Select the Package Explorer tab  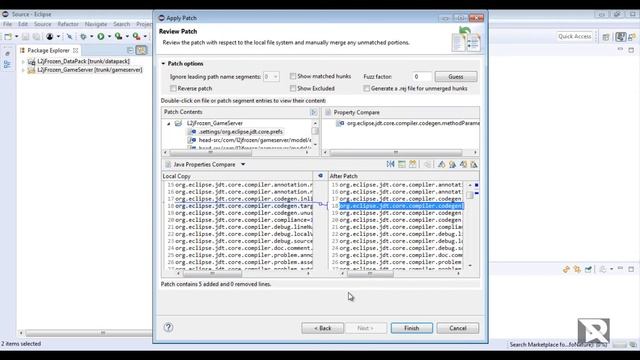coord(49,50)
